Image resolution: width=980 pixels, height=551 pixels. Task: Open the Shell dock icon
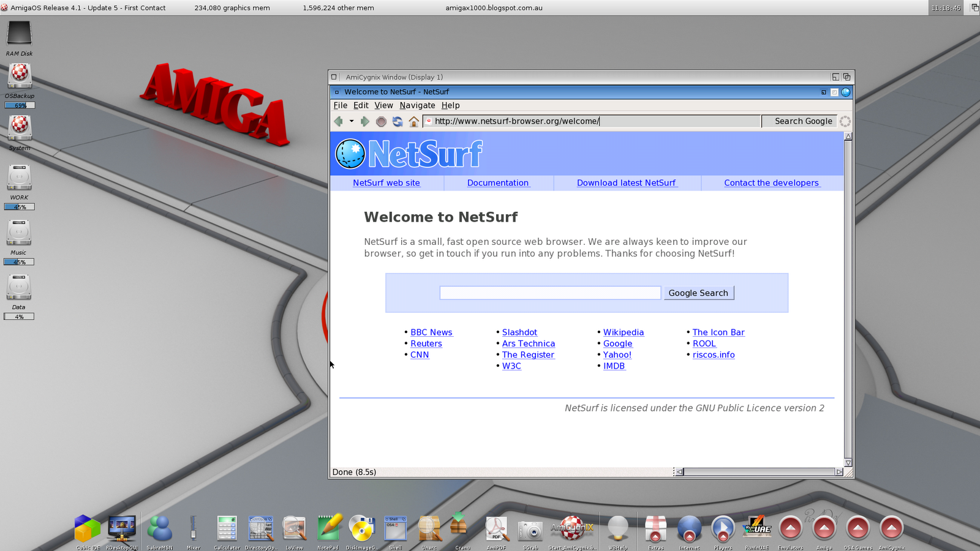click(395, 529)
